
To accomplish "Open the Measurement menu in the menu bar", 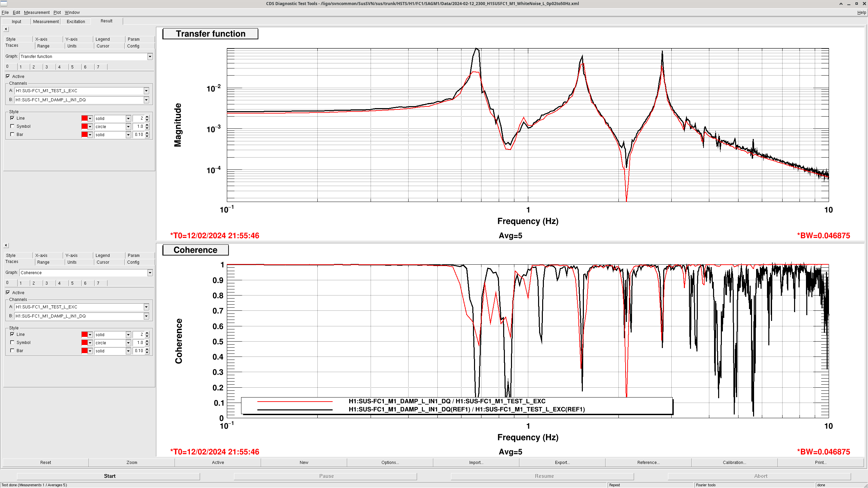I will pyautogui.click(x=37, y=13).
